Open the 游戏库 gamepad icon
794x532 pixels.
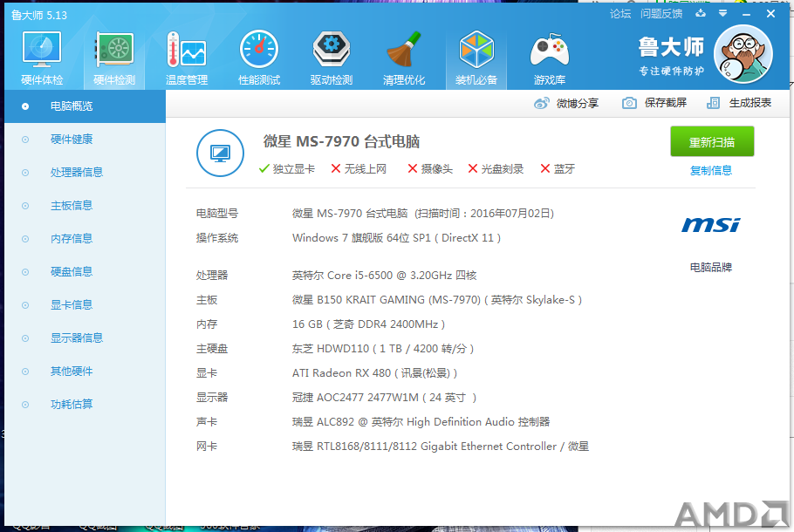pyautogui.click(x=550, y=58)
